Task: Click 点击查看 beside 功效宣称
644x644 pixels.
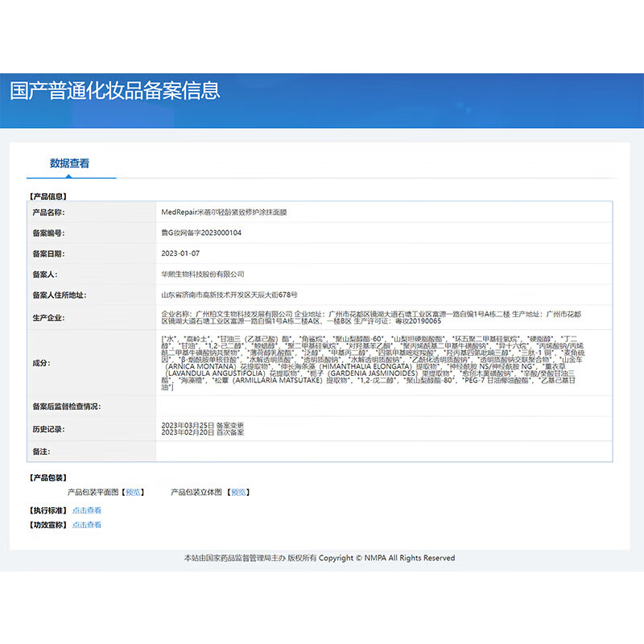Action: click(85, 525)
